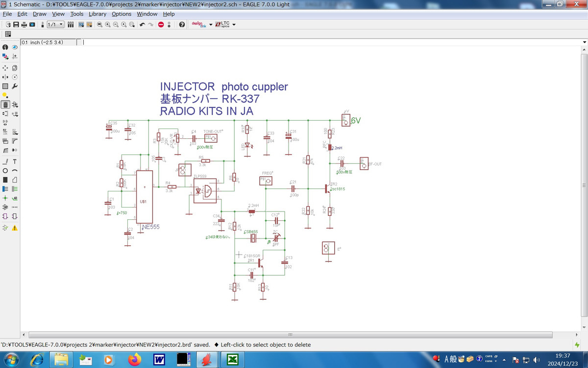Activate the Show eye tool
The width and height of the screenshot is (588, 368).
click(15, 47)
